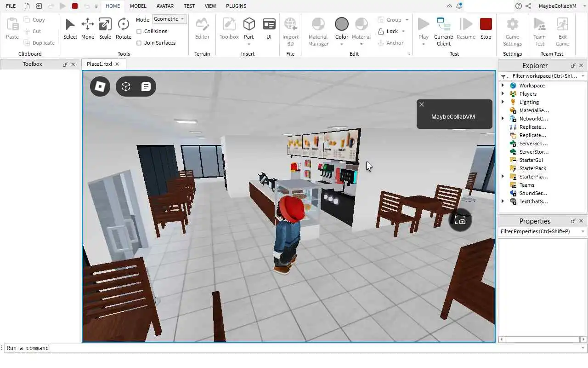Viewport: 588px width, 368px height.
Task: Open the Roblox menu in viewport
Action: (100, 86)
